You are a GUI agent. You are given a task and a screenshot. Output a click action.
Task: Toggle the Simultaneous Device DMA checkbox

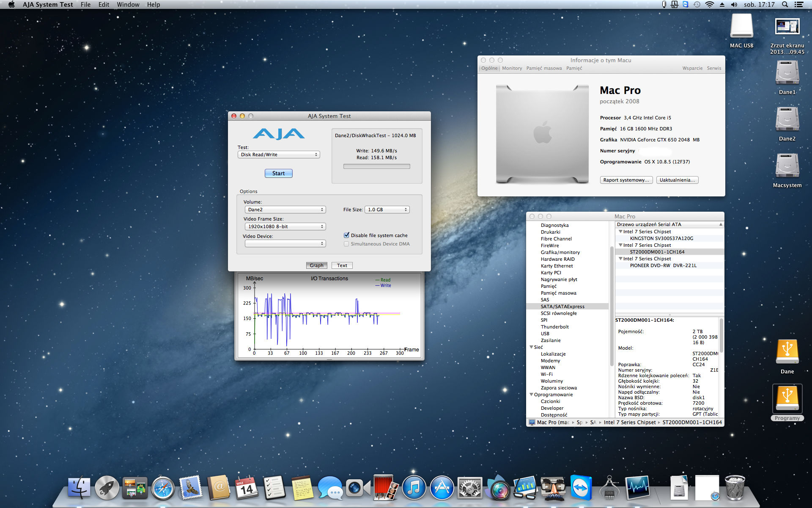pos(347,244)
